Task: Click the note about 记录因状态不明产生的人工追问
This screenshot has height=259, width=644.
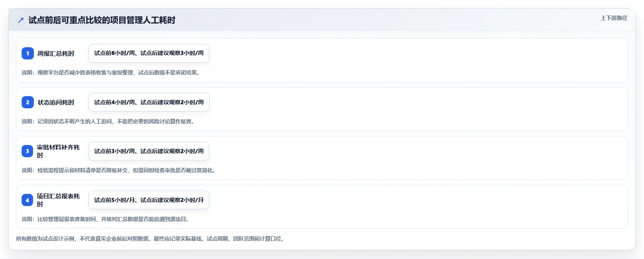Action: click(x=108, y=121)
